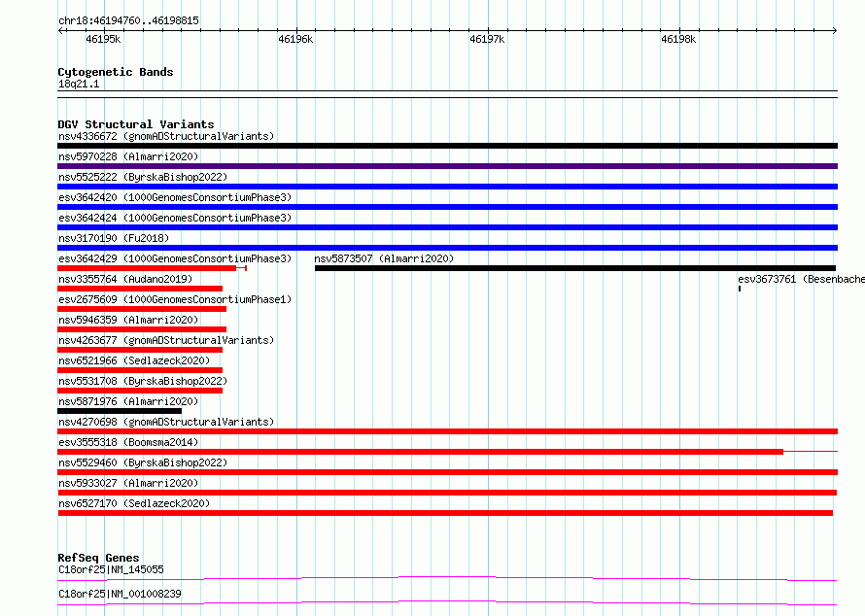Open variant label nsv5531708 (ByrskaBishop2022)
This screenshot has width=865, height=616.
[143, 381]
